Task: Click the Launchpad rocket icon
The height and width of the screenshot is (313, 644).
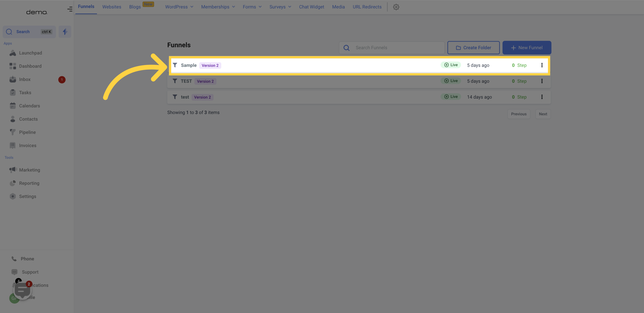Action: click(x=13, y=53)
